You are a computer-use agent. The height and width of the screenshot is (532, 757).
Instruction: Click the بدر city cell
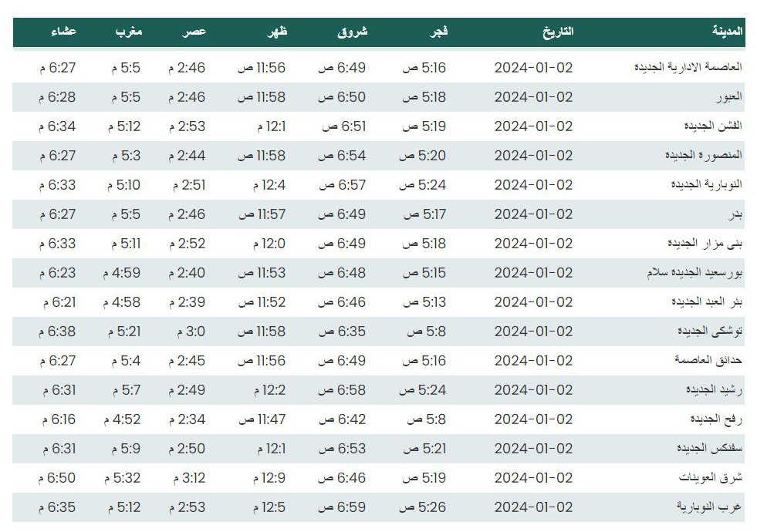pyautogui.click(x=735, y=214)
